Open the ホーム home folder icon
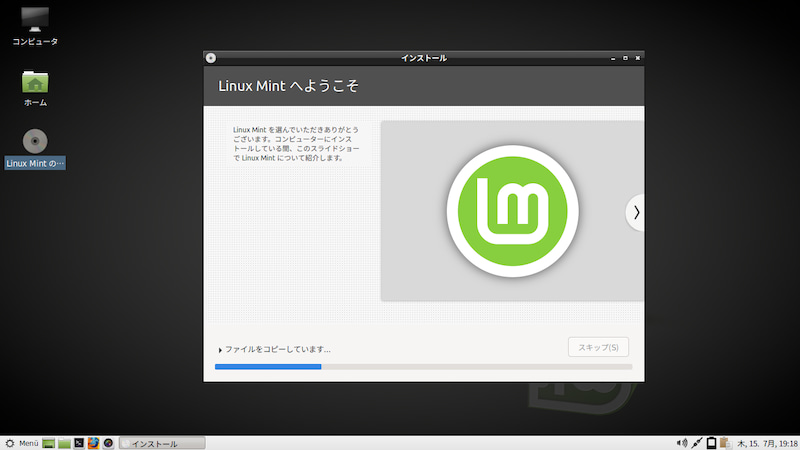The width and height of the screenshot is (800, 450). (x=35, y=88)
